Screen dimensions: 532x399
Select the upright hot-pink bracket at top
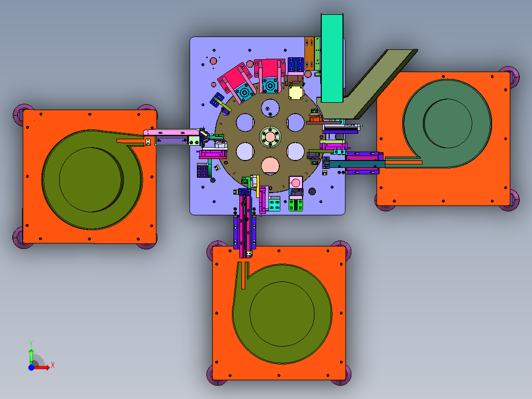tap(269, 68)
